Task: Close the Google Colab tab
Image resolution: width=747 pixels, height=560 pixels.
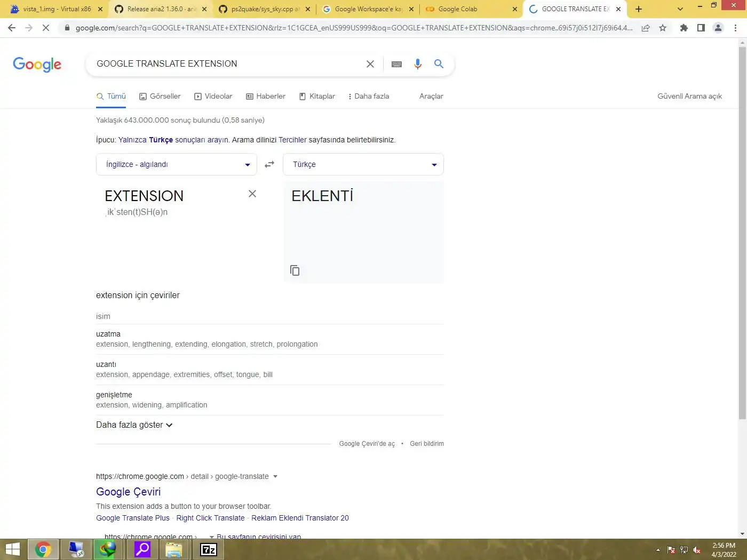Action: pos(515,9)
